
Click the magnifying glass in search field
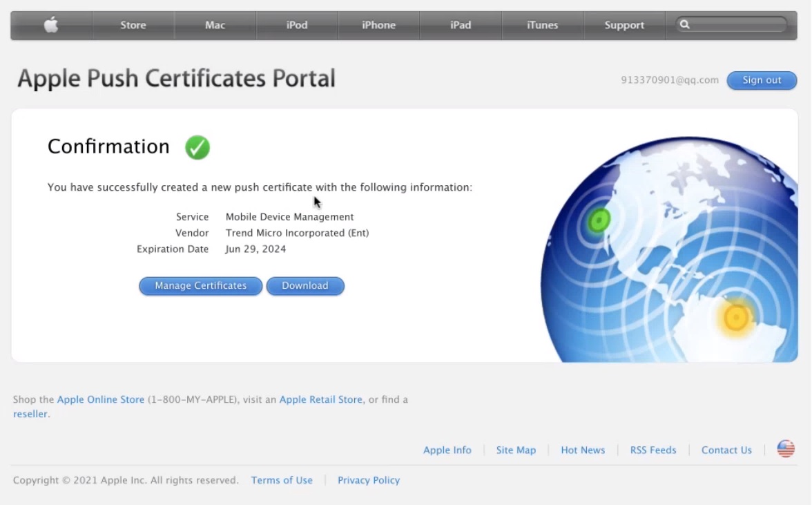685,23
